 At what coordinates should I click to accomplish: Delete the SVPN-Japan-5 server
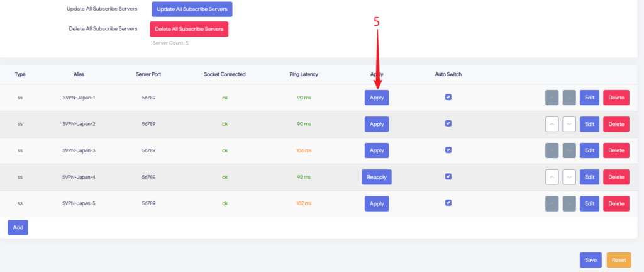[616, 203]
